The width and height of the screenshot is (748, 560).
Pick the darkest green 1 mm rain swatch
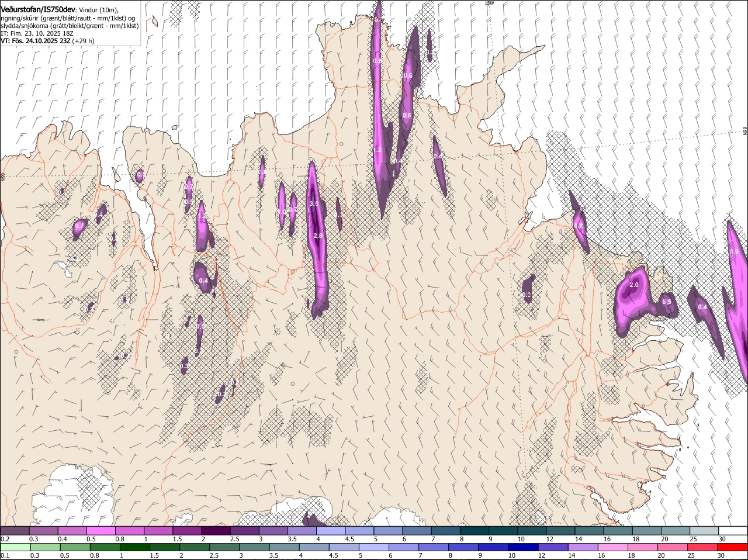134,547
